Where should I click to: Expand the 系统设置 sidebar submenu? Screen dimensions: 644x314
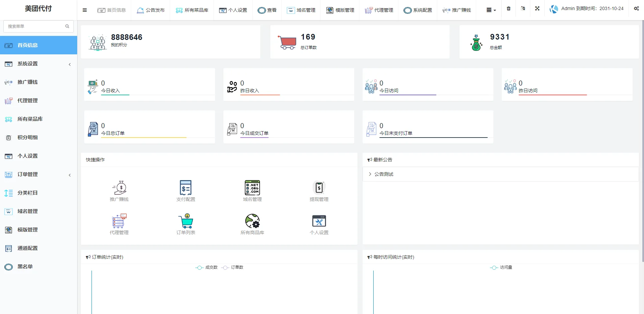pos(39,64)
